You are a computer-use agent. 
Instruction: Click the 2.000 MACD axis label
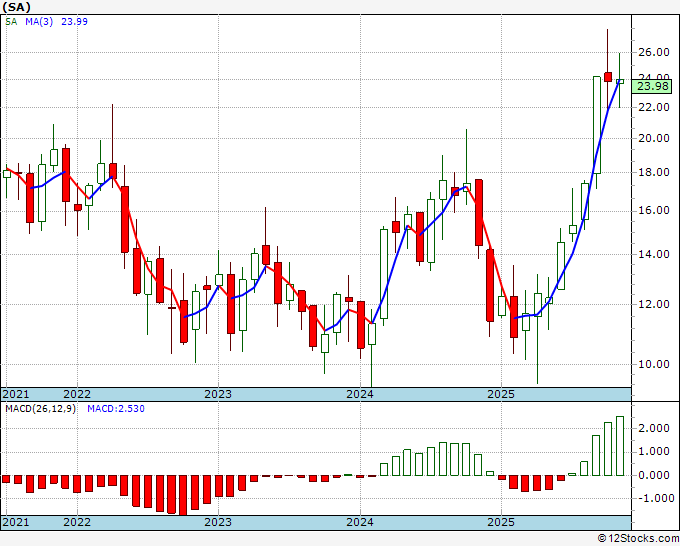point(654,428)
